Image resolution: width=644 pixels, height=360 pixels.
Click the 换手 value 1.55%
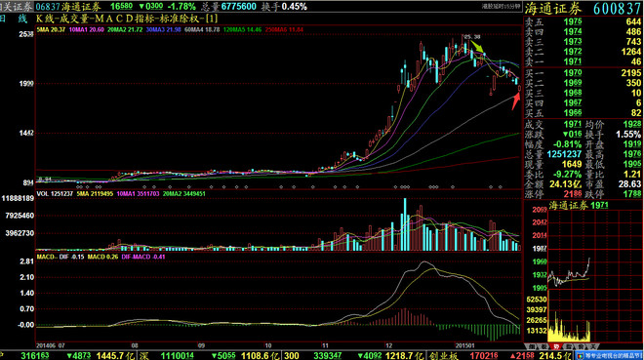[628, 135]
